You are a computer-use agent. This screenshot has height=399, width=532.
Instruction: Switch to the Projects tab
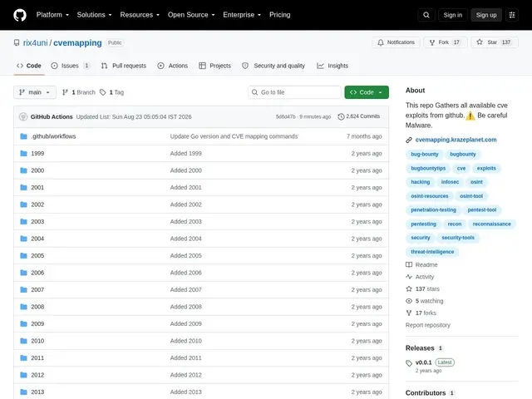214,66
